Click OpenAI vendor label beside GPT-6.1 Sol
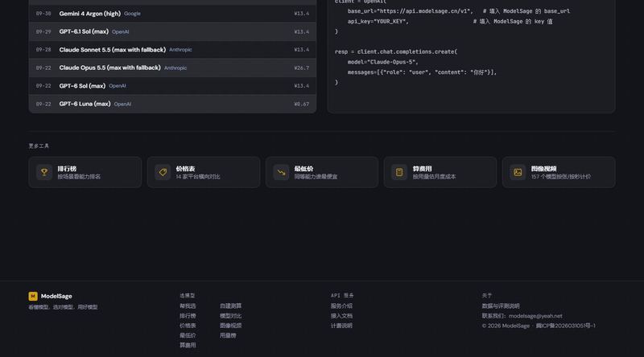This screenshot has height=357, width=644. [120, 31]
